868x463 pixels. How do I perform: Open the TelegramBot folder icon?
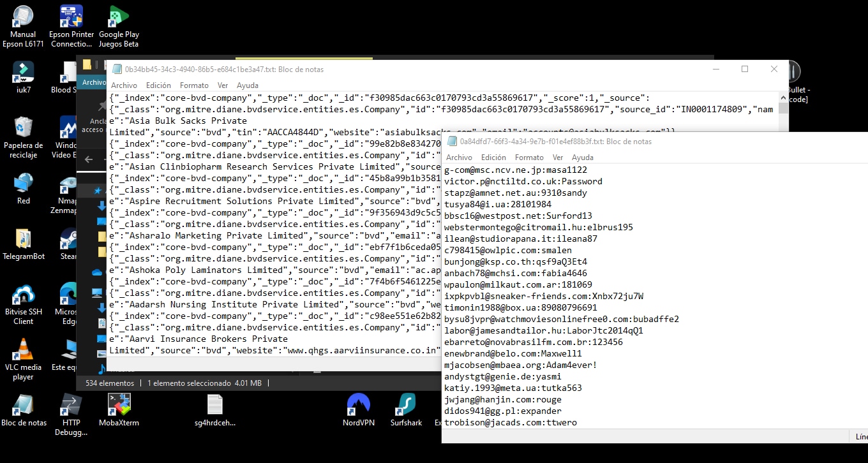[x=23, y=244]
